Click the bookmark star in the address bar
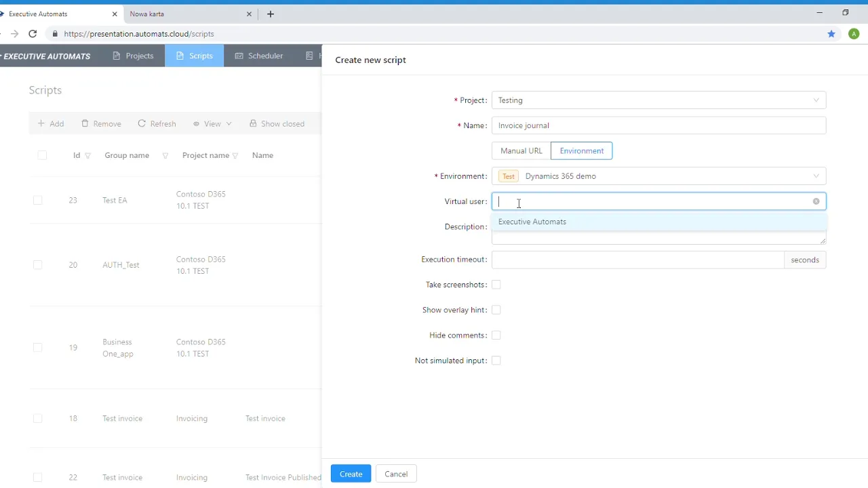Image resolution: width=868 pixels, height=488 pixels. [831, 33]
